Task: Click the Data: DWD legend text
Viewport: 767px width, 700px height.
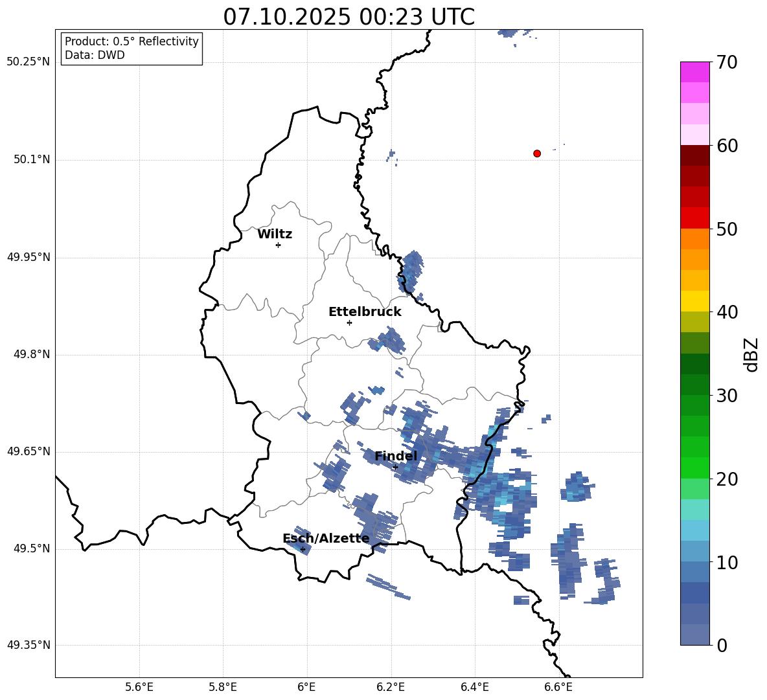Action: click(x=95, y=55)
